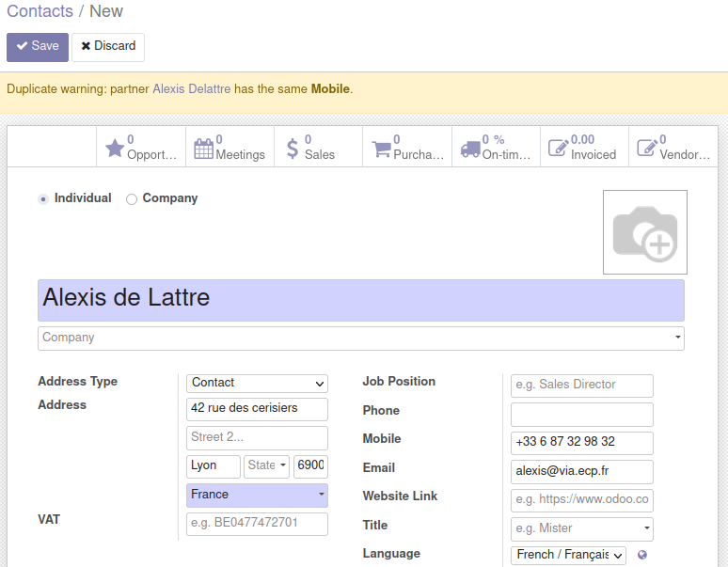Open the 0 Vendor bills count
This screenshot has height=567, width=728.
662,139
